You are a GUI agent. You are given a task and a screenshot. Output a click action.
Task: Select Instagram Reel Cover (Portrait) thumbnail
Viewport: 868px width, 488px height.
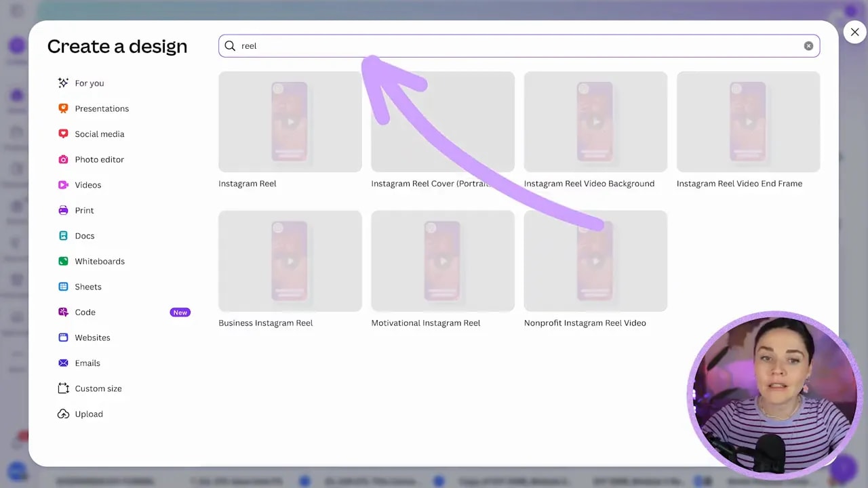click(443, 121)
